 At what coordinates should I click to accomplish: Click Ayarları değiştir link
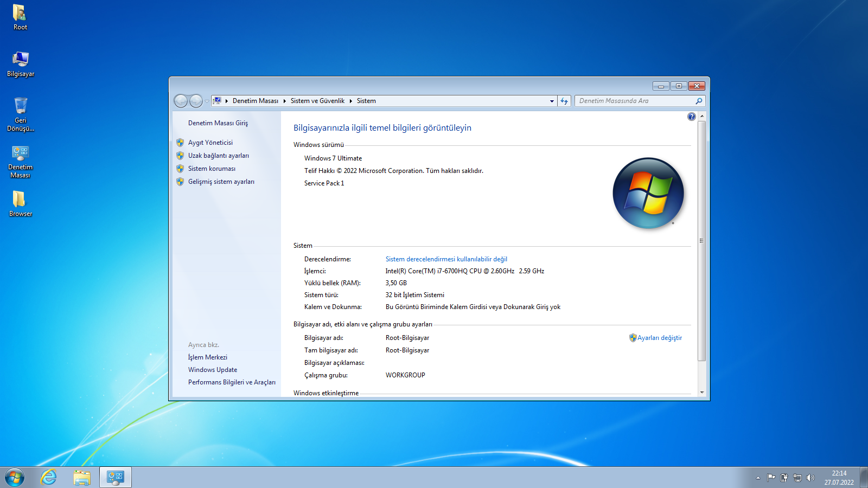tap(659, 338)
